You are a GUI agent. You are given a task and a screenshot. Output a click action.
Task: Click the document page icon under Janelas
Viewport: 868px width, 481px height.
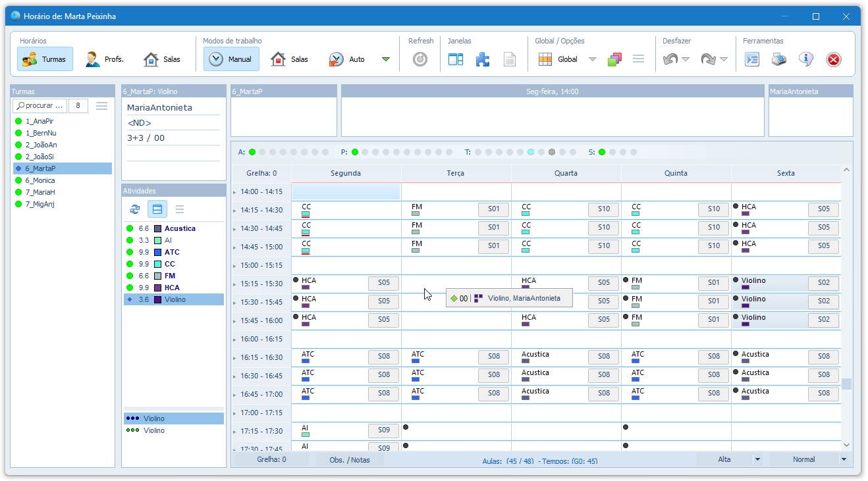point(510,59)
